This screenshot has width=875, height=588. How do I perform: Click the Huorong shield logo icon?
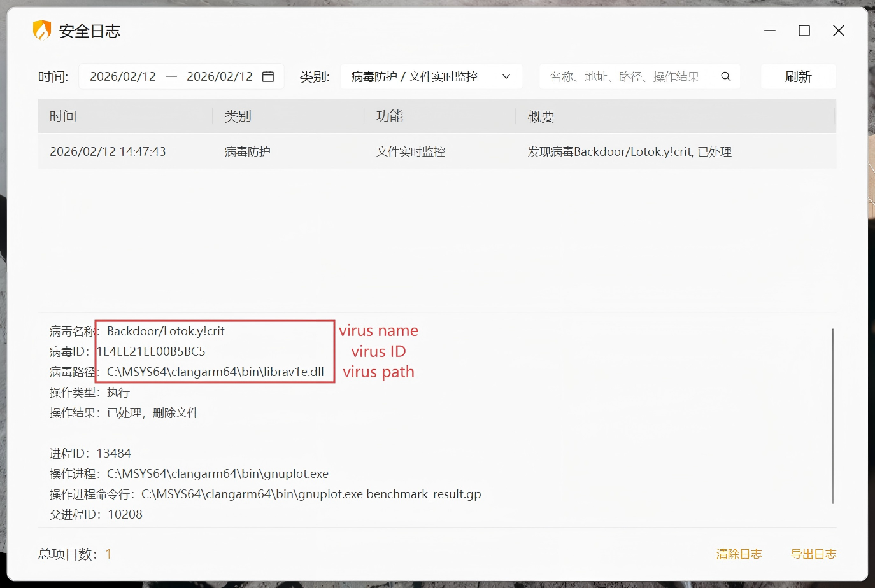(42, 31)
